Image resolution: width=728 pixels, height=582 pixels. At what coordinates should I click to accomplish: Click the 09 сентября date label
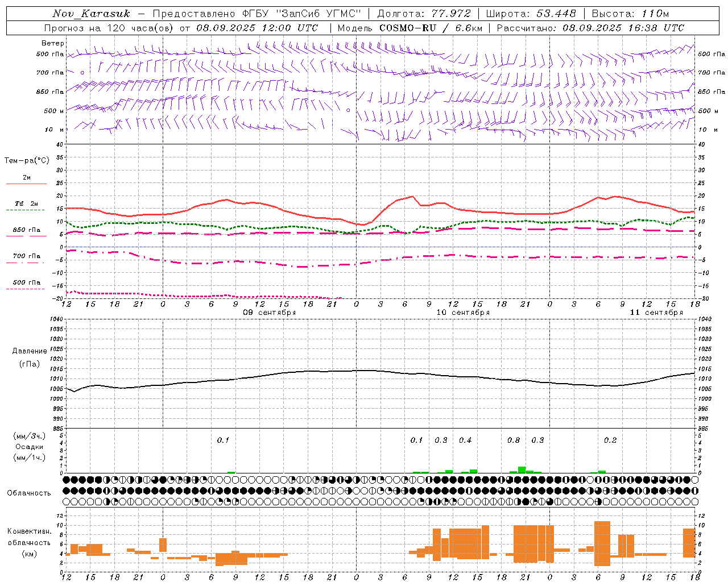pos(270,313)
